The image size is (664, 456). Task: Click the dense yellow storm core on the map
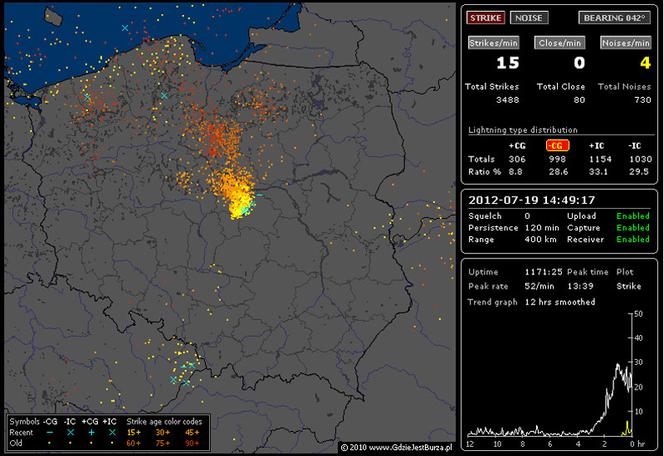click(x=239, y=203)
